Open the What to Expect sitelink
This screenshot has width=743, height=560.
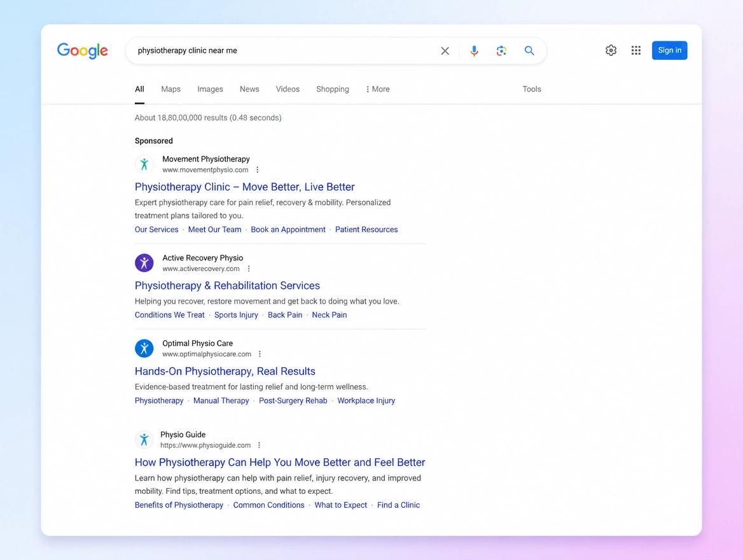tap(341, 505)
